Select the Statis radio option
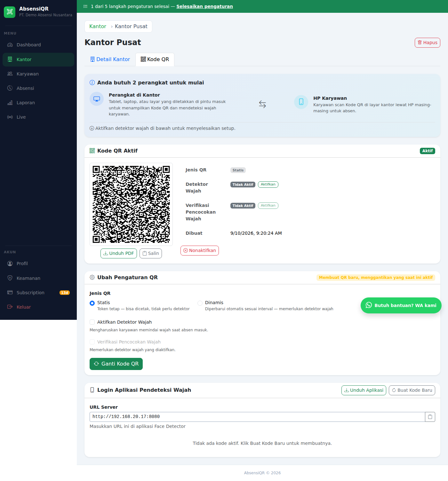The width and height of the screenshot is (448, 481). [92, 303]
